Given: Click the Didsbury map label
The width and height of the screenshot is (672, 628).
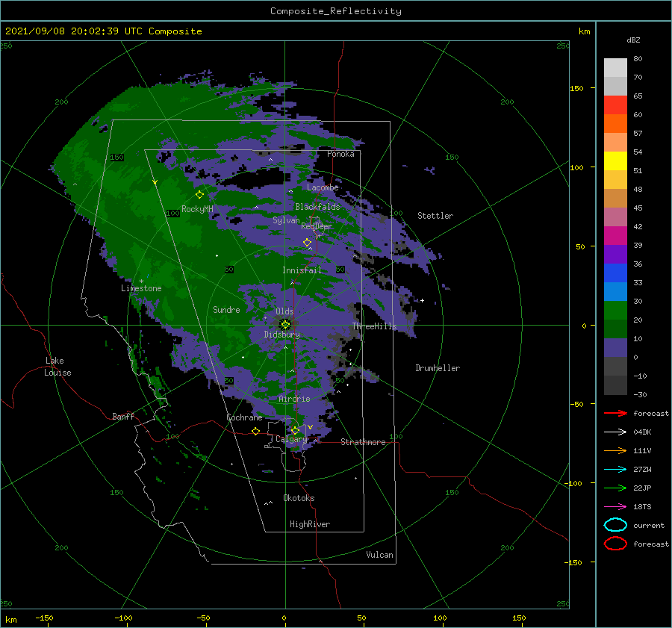Looking at the screenshot, I should [281, 335].
